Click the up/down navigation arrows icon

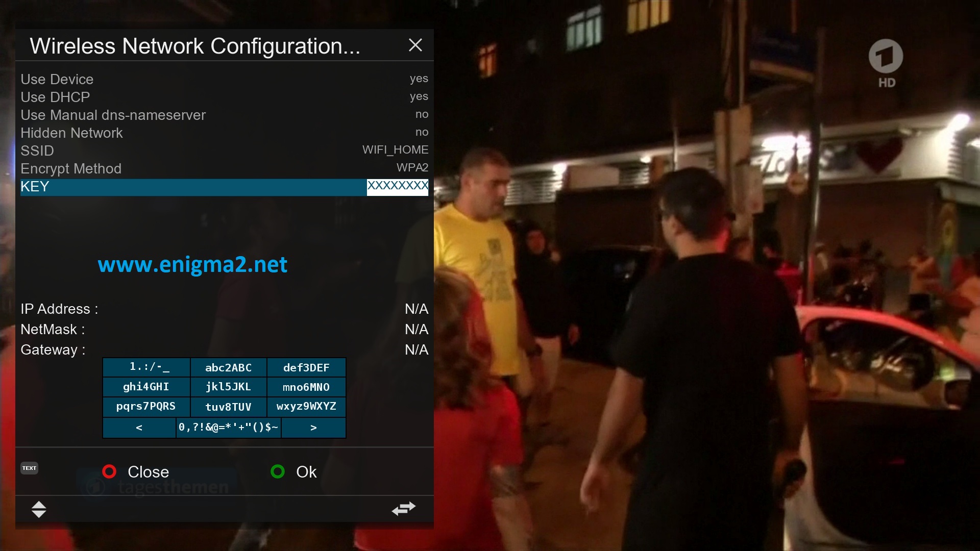(39, 509)
